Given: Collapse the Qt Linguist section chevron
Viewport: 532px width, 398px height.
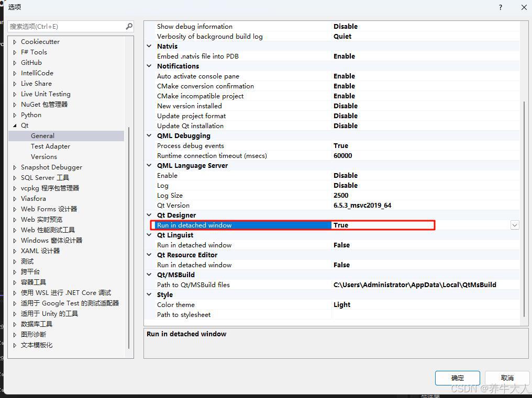Looking at the screenshot, I should 149,235.
